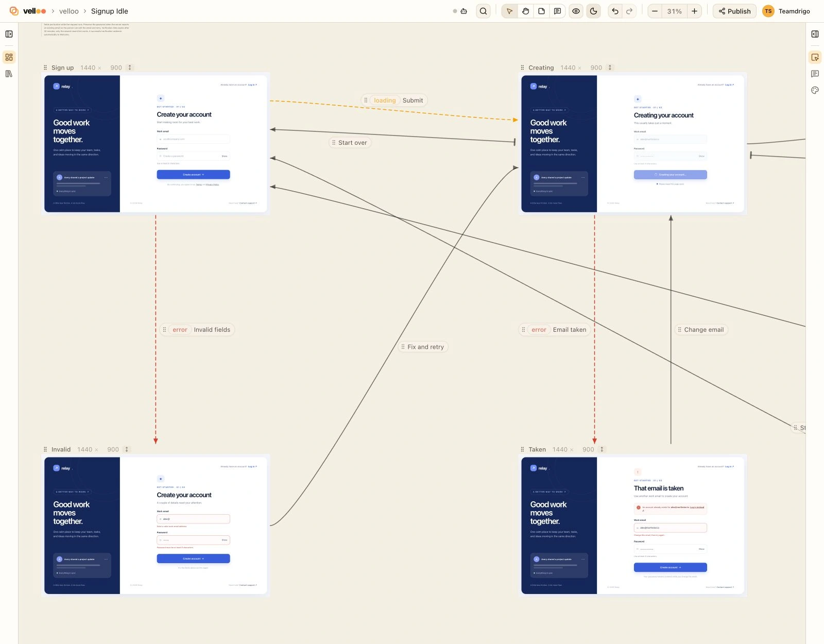Image resolution: width=824 pixels, height=644 pixels.
Task: Open the right-side inspect selection panel
Action: pyautogui.click(x=815, y=57)
